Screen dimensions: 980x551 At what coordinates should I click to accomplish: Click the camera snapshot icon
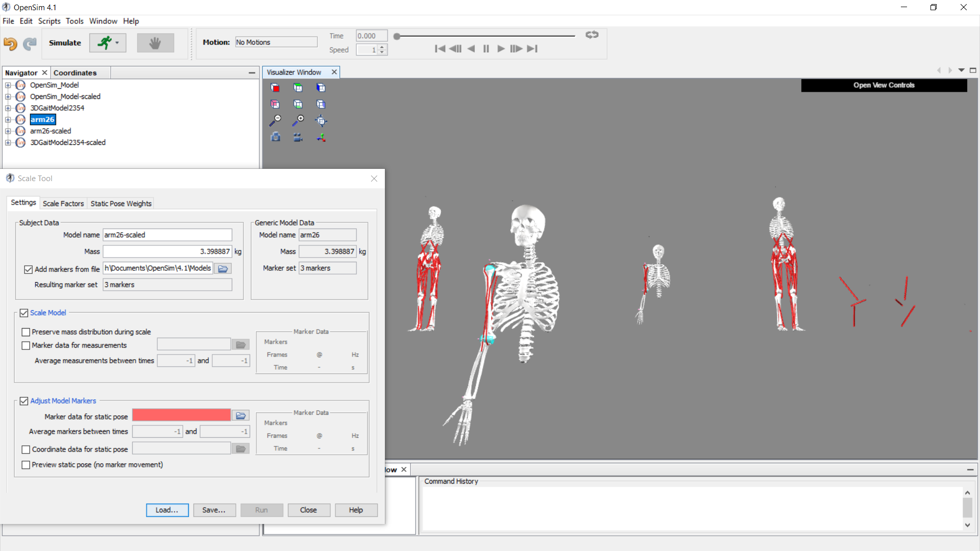pos(276,137)
